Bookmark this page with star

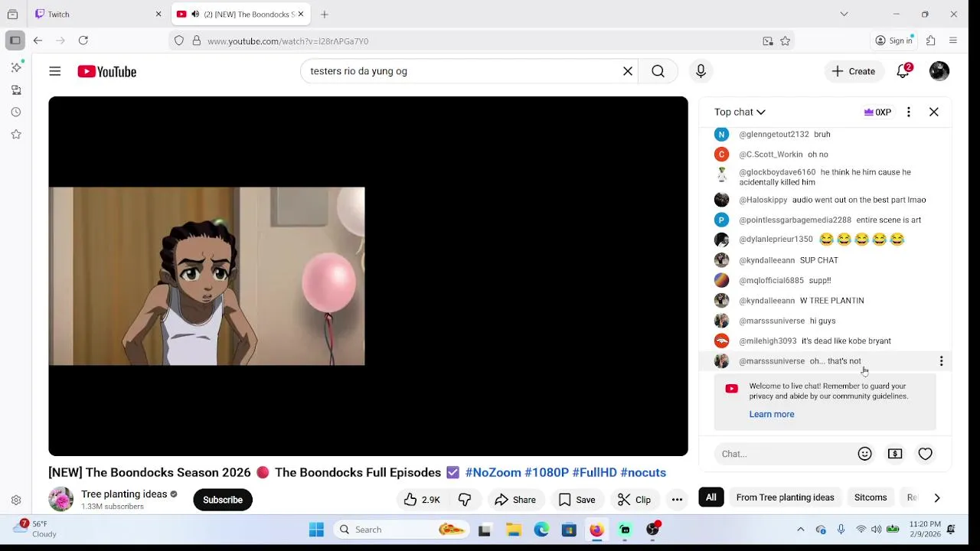click(786, 41)
